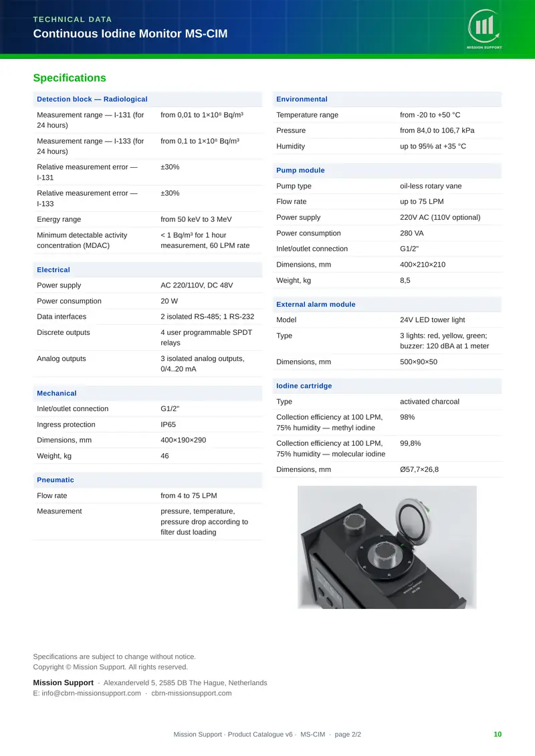Viewport: 535px width, 756px height.
Task: Click the 'IP65' value
Action: [169, 424]
